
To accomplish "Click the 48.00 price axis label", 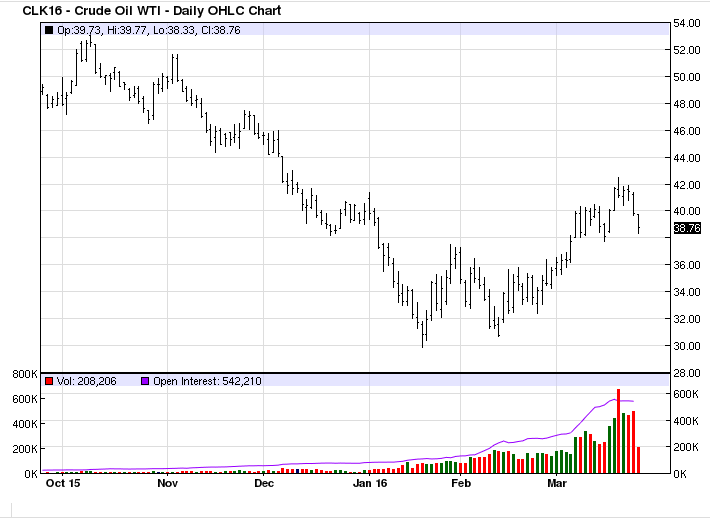I will click(x=687, y=104).
